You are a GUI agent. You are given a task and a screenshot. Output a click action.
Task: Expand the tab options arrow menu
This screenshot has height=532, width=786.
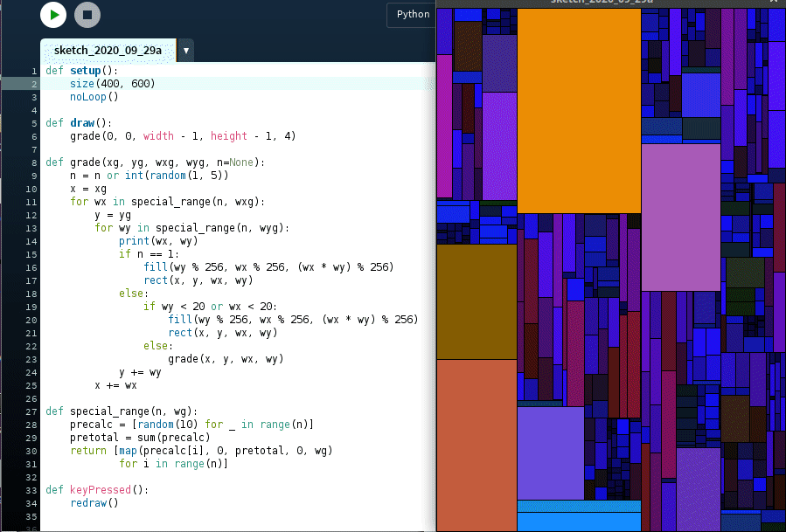coord(185,51)
